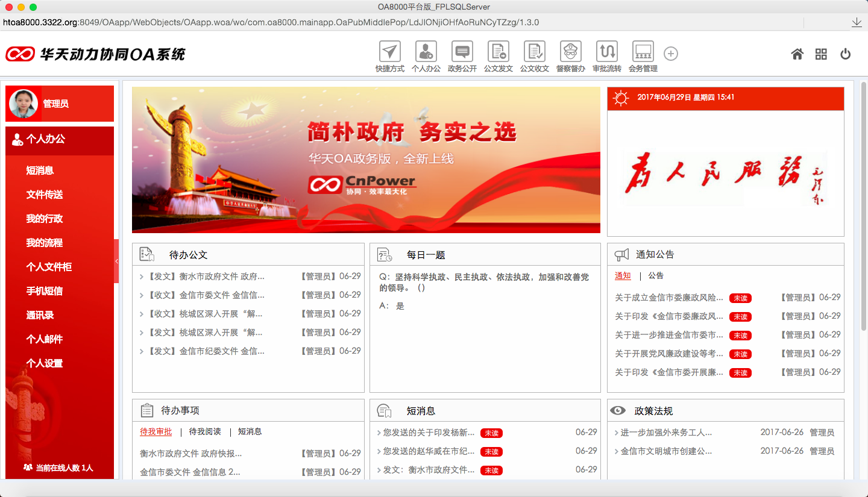Viewport: 868px width, 497px height.
Task: Click the home icon at top right
Action: tap(797, 54)
